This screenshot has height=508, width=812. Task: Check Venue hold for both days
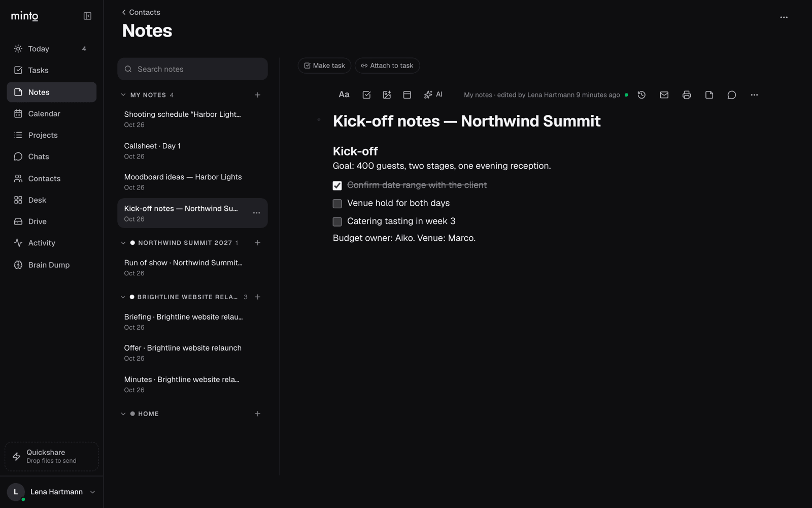337,204
